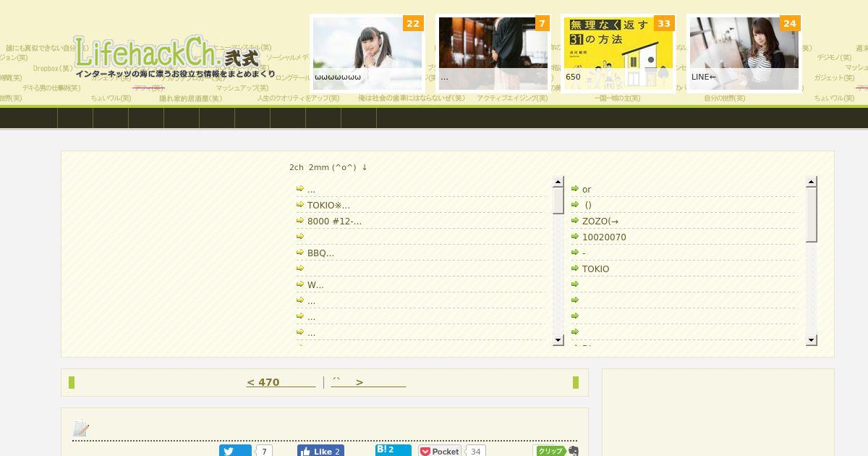The image size is (868, 456).
Task: Click the Evernote elephant icon
Action: pyautogui.click(x=574, y=451)
